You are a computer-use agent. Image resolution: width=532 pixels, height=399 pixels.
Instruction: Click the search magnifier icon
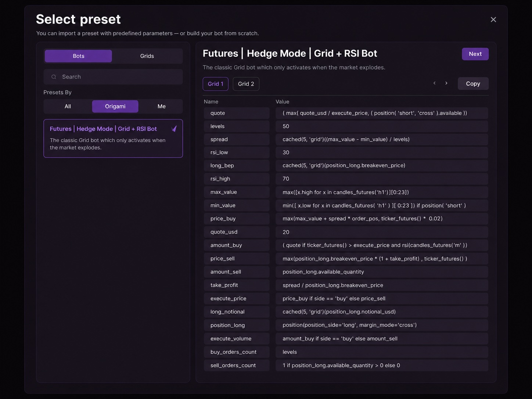point(54,77)
